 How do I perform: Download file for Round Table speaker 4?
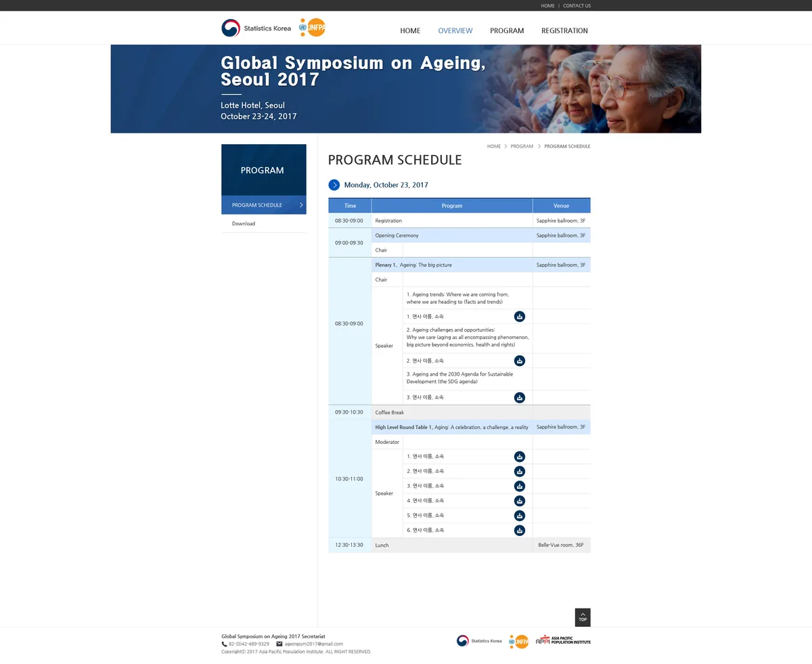[520, 501]
